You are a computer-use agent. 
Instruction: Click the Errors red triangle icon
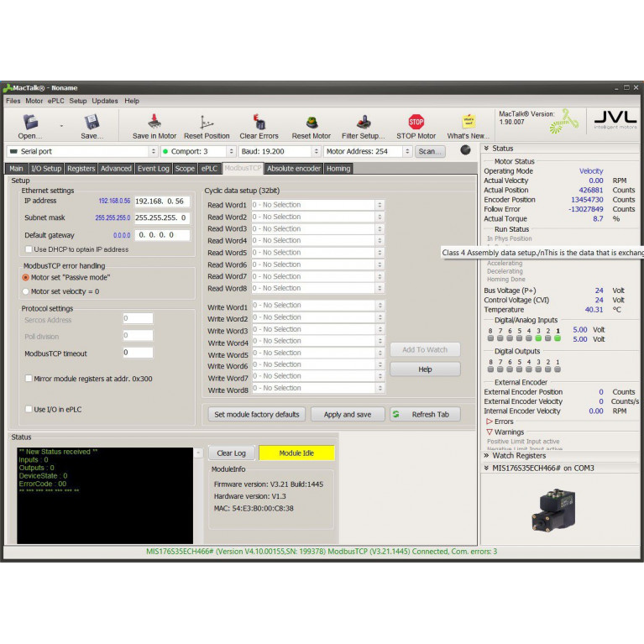489,421
